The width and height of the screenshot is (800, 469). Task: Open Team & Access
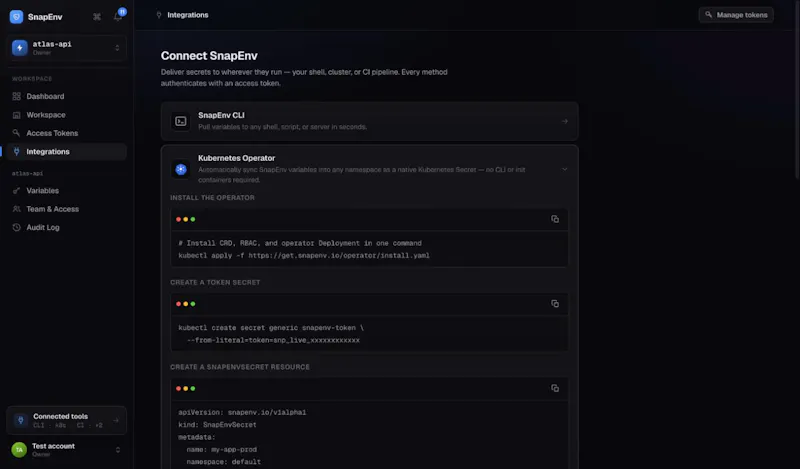[x=66, y=209]
